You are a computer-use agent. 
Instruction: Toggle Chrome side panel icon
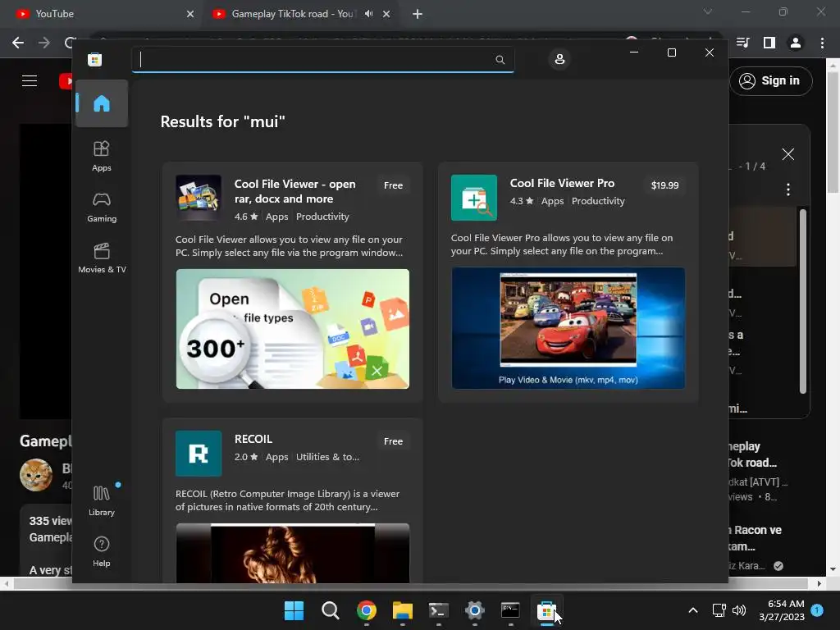769,43
